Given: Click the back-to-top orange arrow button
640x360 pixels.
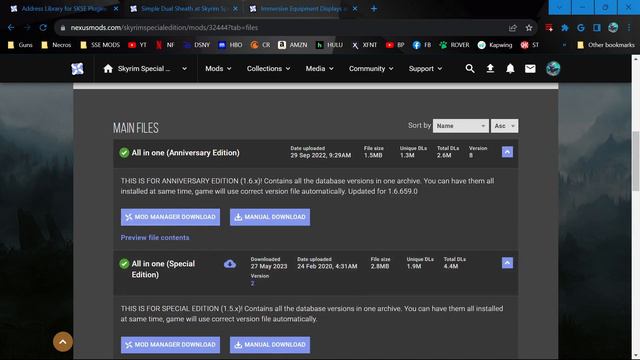Looking at the screenshot, I should pyautogui.click(x=63, y=342).
